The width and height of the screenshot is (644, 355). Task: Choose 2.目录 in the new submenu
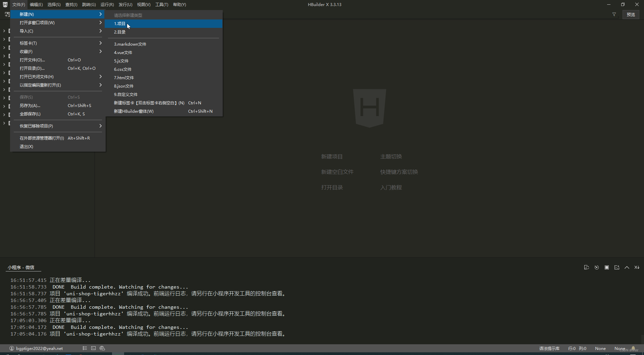coord(164,32)
